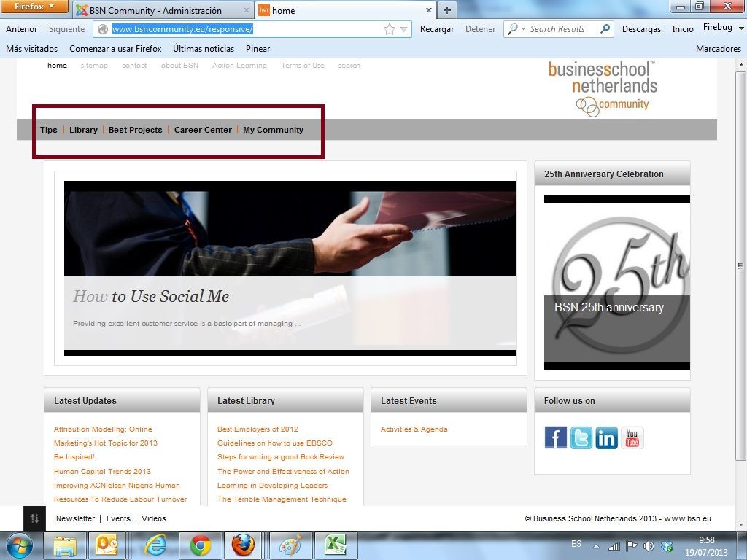Open Excel from the taskbar

pos(336,545)
